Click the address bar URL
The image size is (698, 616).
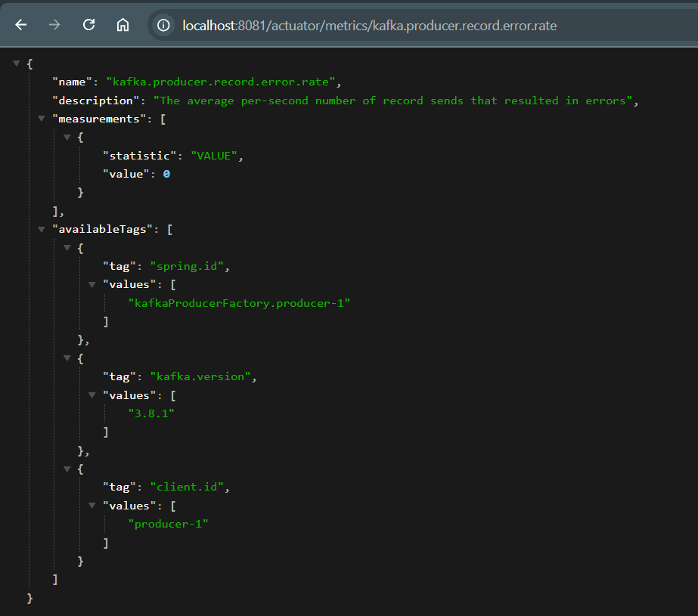tap(369, 26)
